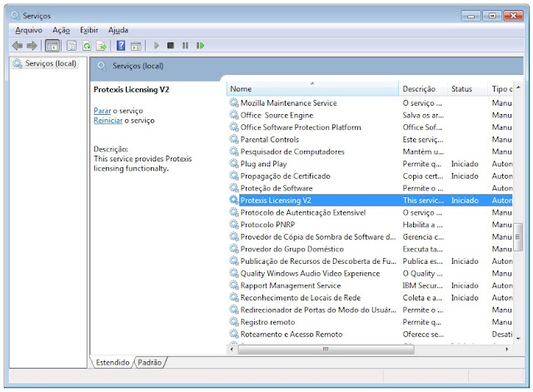This screenshot has width=533, height=392.
Task: Click the Reiniciar link to restart the service
Action: pos(107,121)
